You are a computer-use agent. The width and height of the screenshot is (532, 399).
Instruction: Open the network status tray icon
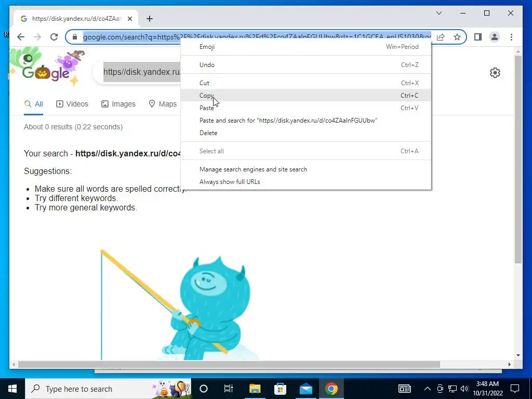point(453,389)
